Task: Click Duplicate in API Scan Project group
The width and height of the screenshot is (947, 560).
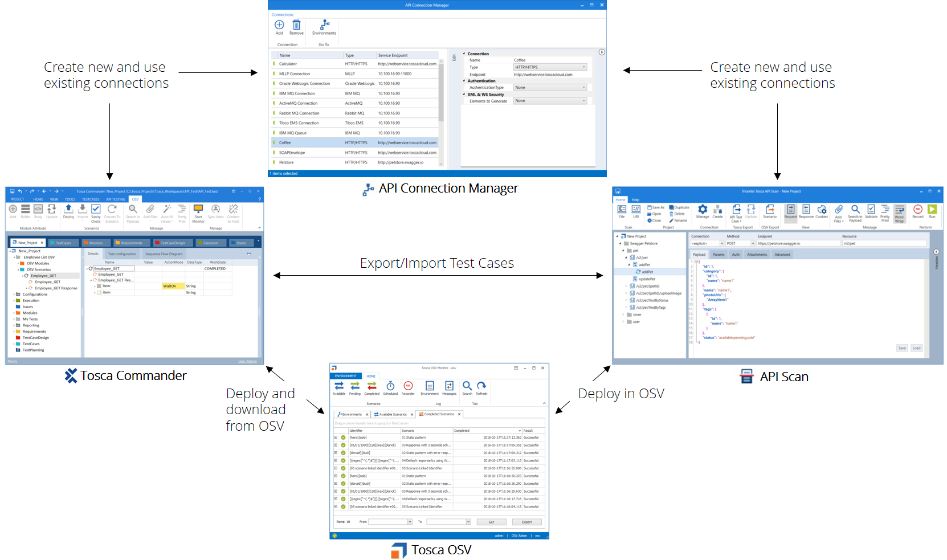Action: 679,207
